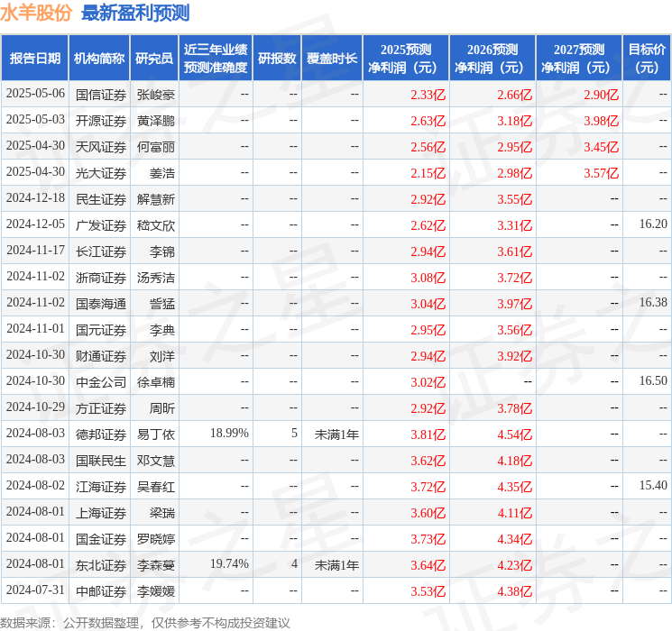Click the 浙商证券 institution cell
Viewport: 672px width, 631px height.
click(101, 278)
